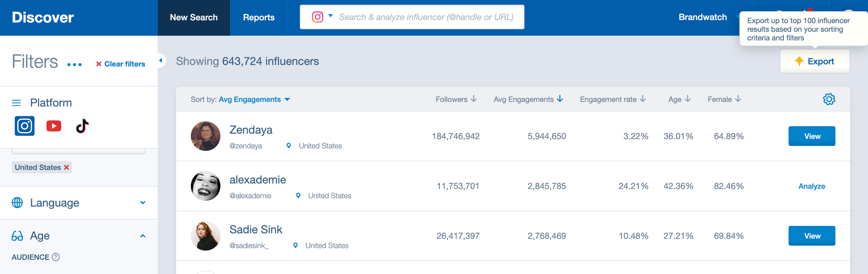The width and height of the screenshot is (868, 274).
Task: Open the Instagram network selector in search bar
Action: point(322,17)
